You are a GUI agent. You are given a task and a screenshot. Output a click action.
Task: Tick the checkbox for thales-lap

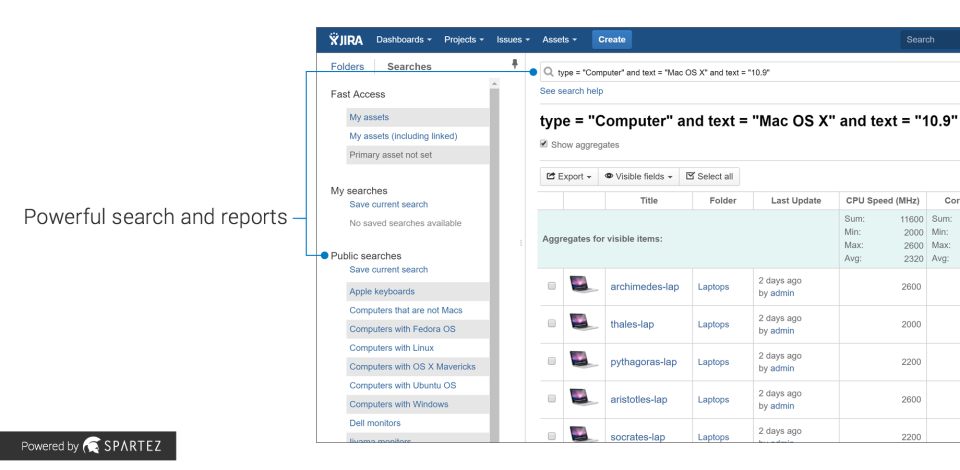(x=551, y=324)
